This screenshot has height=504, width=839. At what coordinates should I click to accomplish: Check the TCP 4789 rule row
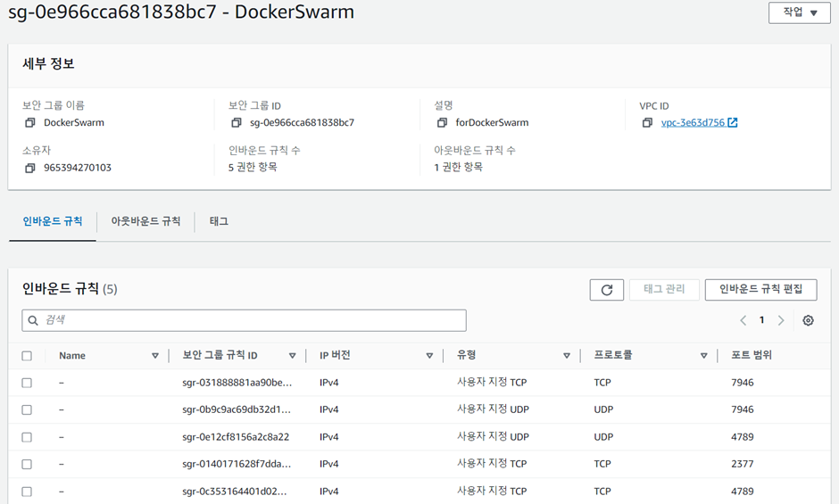[27, 492]
